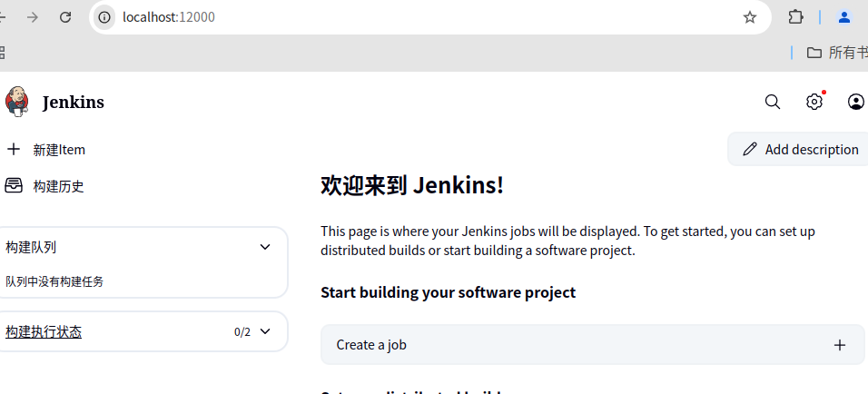Click the plus icon beside 新建Item

14,149
